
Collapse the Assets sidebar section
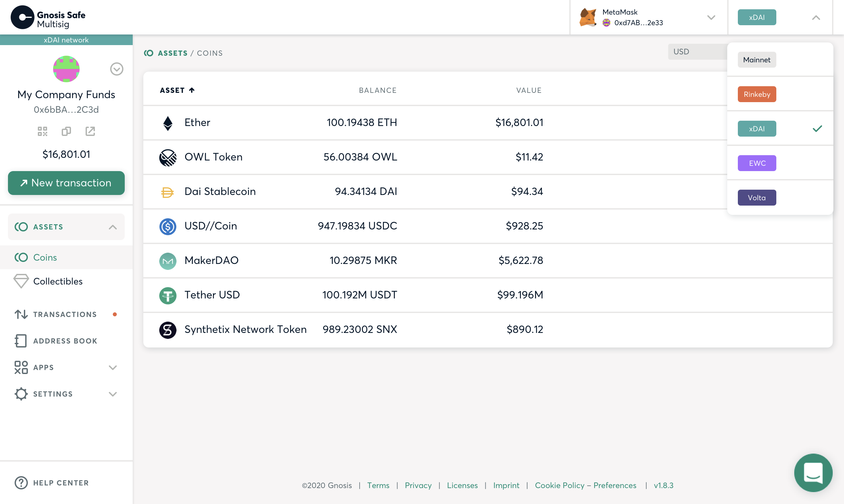pos(113,227)
